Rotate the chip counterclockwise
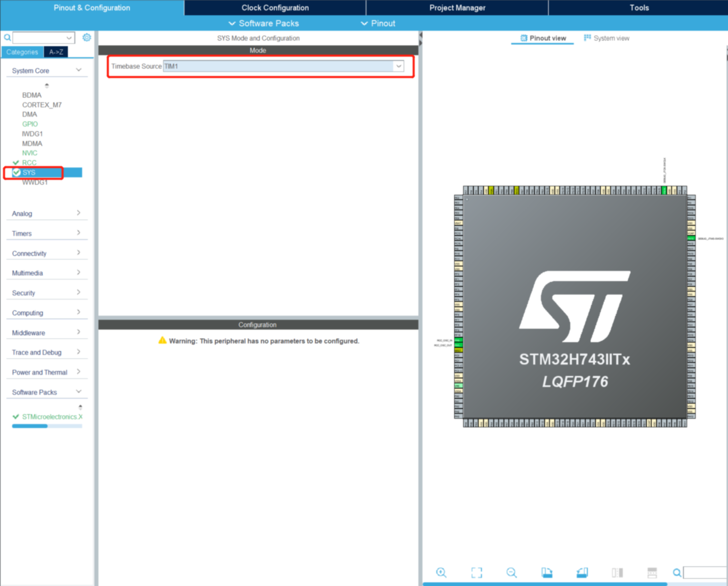Screen dimensions: 728x586 (583, 572)
